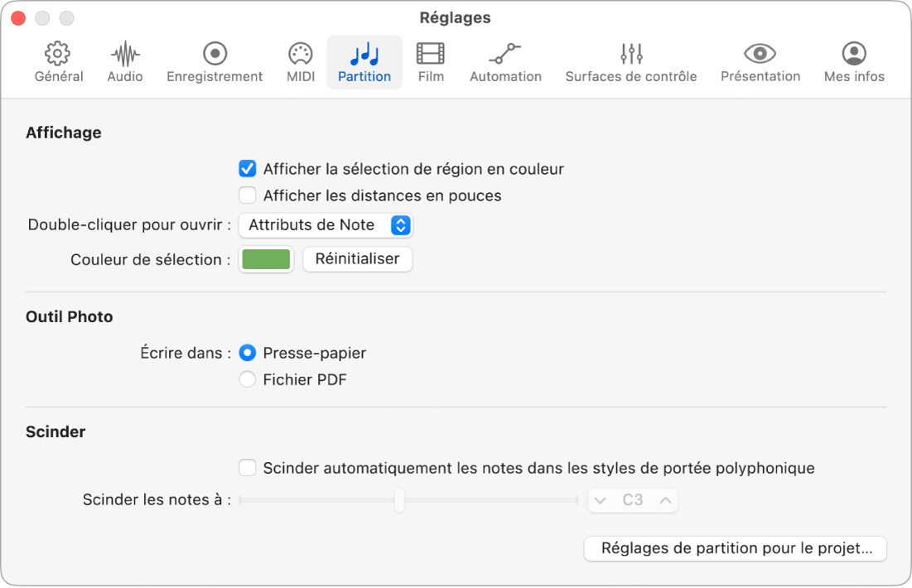Viewport: 912px width, 588px height.
Task: Open the Enregistrement record icon pane
Action: coord(215,55)
